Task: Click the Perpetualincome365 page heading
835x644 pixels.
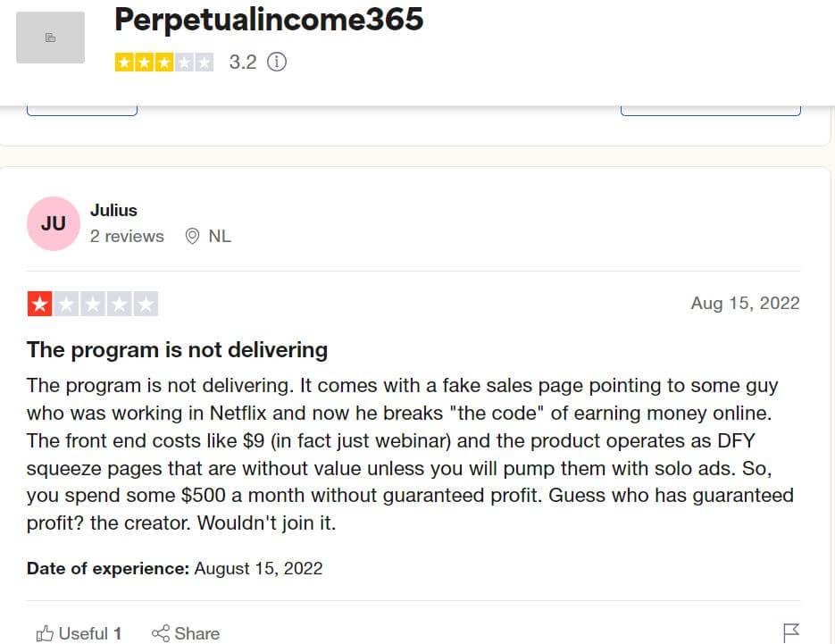Action: pos(269,21)
